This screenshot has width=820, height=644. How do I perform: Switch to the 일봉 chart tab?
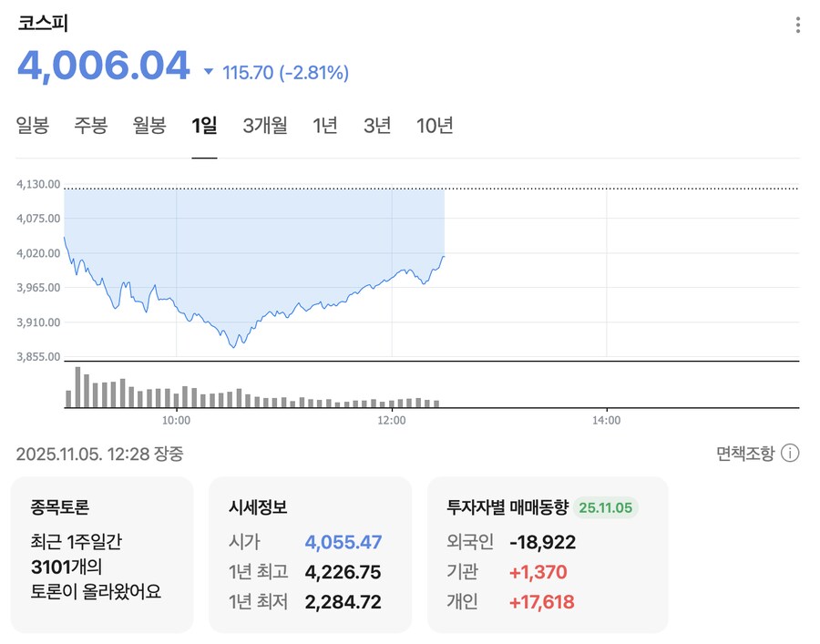(x=31, y=126)
